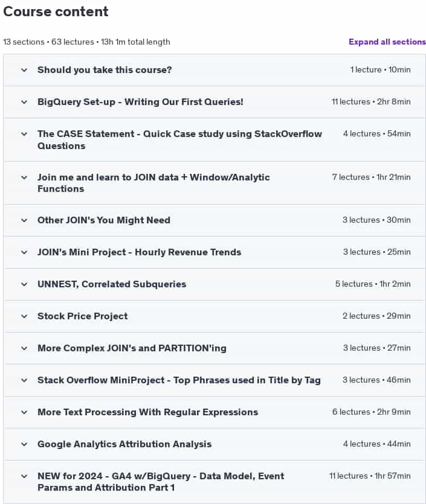Screen dimensions: 426x504
Task: Expand chevron beside BigQuery Set-up section
Action: coord(24,102)
